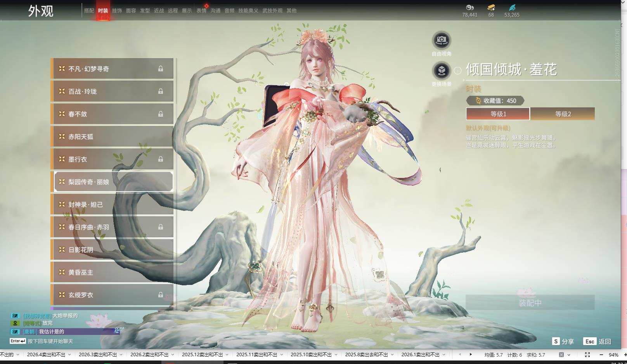Open the 其他 tab

(x=291, y=11)
